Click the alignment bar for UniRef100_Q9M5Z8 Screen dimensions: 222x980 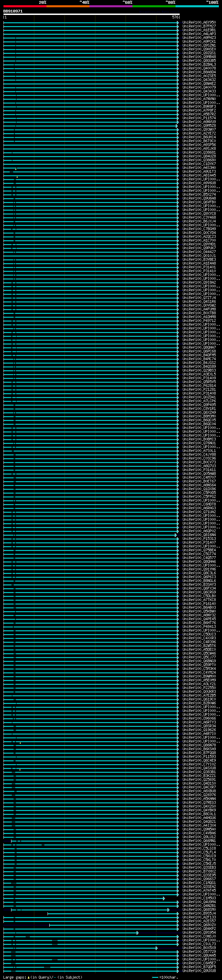pos(91,125)
